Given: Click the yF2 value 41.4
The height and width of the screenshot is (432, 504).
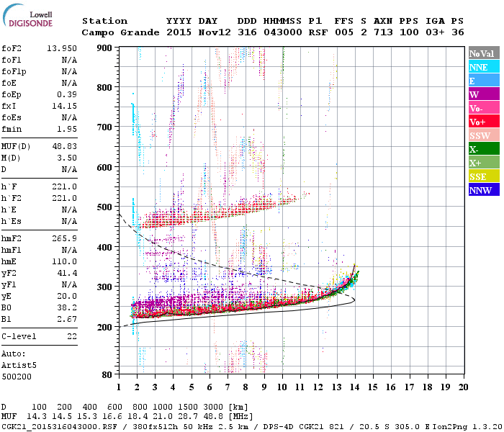Looking at the screenshot, I should click(x=67, y=273).
